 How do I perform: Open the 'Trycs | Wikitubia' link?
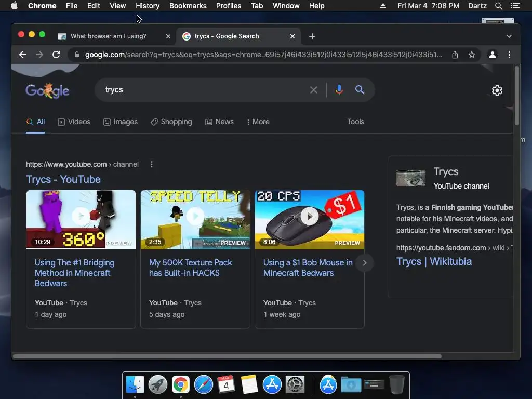(x=434, y=262)
